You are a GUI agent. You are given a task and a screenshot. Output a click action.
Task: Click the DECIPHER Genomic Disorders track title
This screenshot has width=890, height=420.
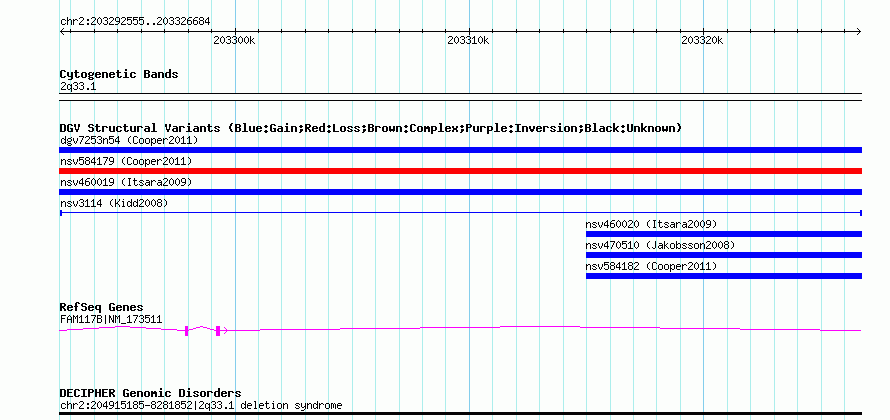150,393
